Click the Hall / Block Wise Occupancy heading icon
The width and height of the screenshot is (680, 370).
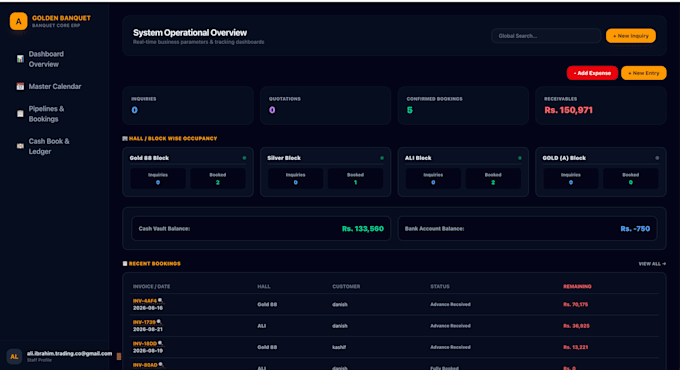pos(125,139)
